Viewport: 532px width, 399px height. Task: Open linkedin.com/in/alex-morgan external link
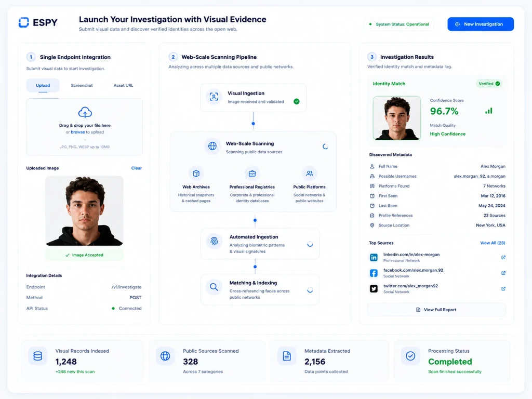coord(503,257)
